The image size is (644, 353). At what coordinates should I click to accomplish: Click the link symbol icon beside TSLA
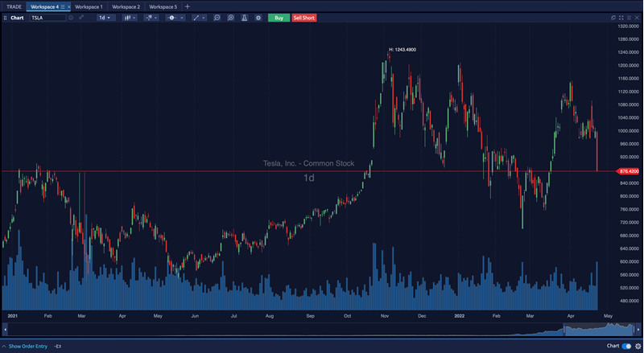[80, 17]
